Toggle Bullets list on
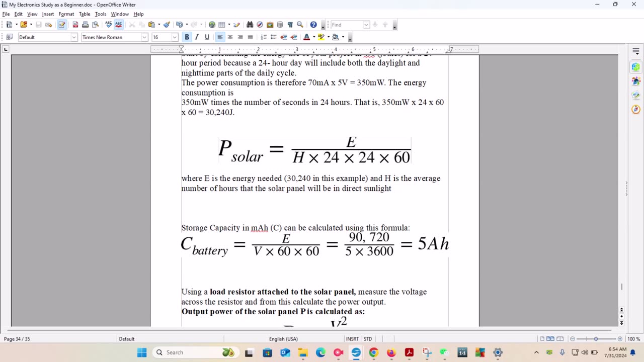This screenshot has height=362, width=644. click(274, 37)
